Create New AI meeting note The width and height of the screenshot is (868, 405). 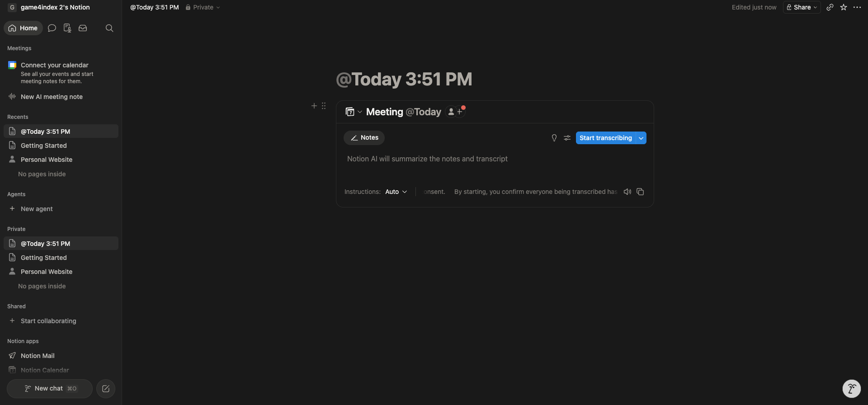pyautogui.click(x=61, y=97)
